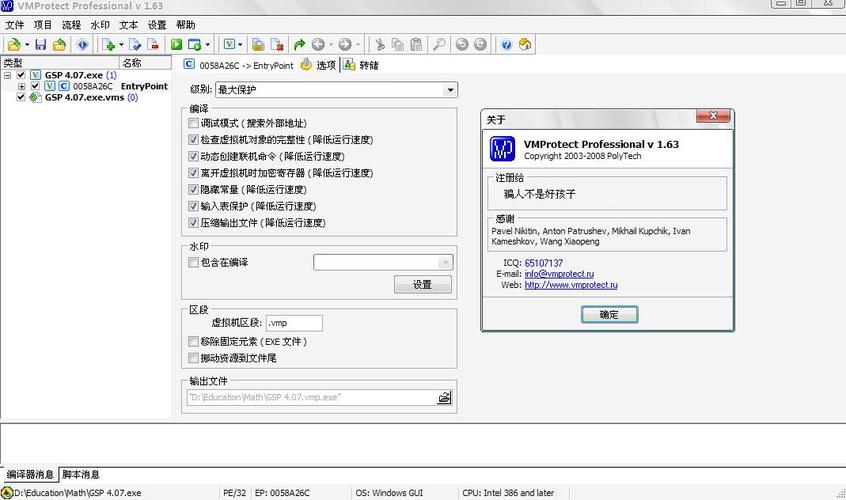
Task: Uncheck the GSP 4.07.exe (1) tree checkbox
Action: (21, 75)
